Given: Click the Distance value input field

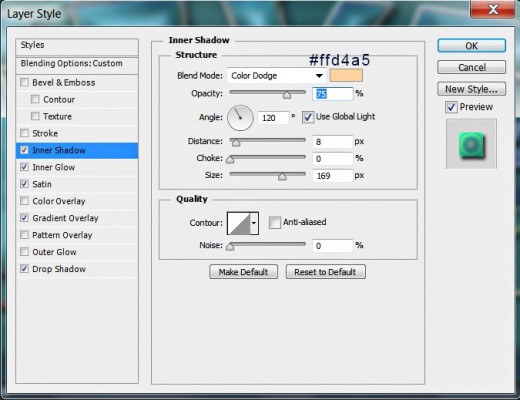Looking at the screenshot, I should pos(332,142).
